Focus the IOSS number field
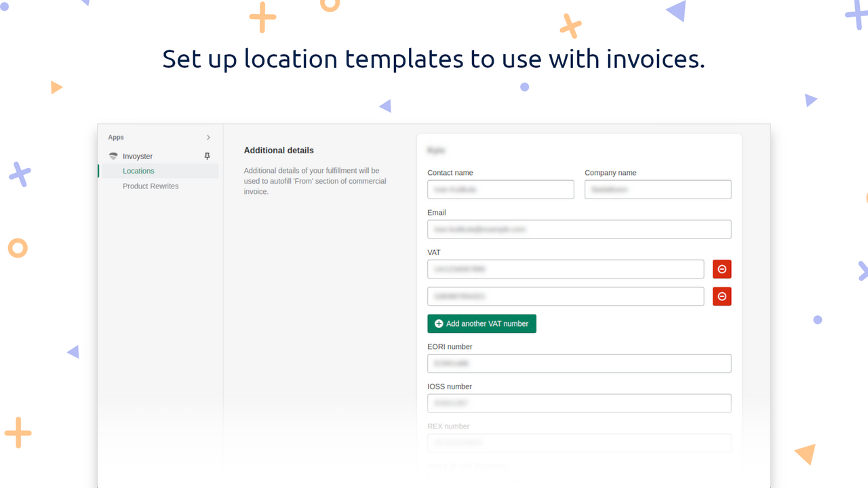Viewport: 868px width, 488px height. [579, 403]
